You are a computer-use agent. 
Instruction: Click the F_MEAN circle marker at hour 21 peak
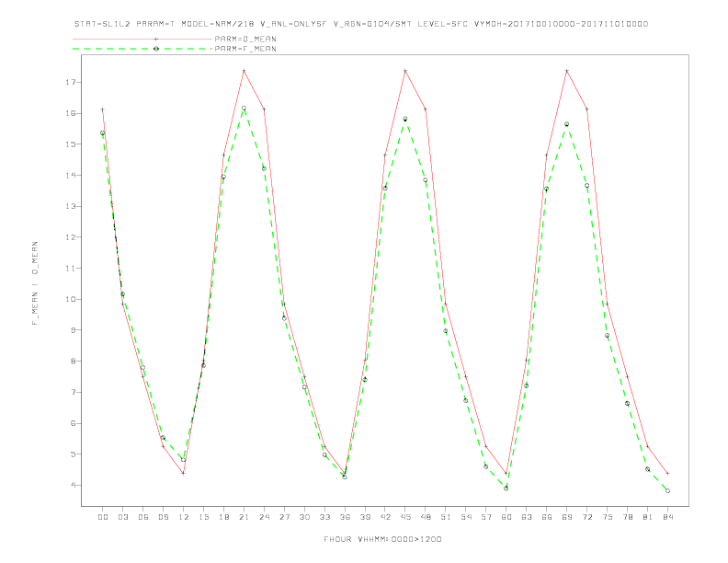point(244,108)
